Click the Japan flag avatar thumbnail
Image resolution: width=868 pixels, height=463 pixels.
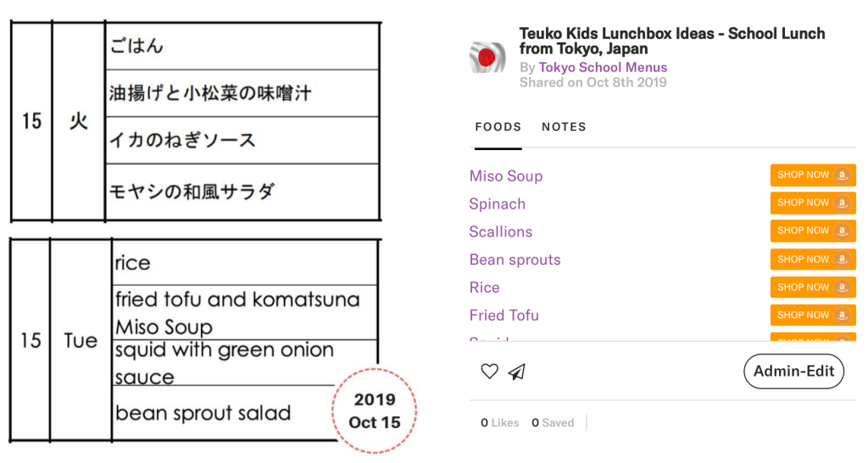coord(487,58)
